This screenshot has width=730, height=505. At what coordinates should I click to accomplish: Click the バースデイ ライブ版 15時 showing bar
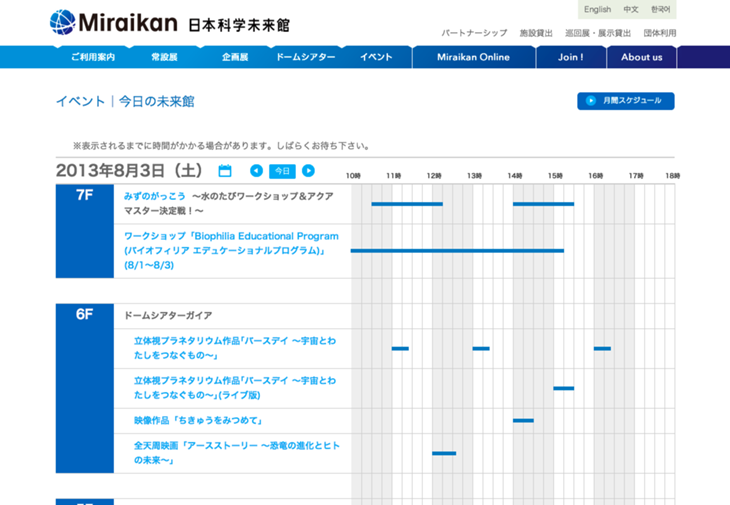click(x=563, y=388)
